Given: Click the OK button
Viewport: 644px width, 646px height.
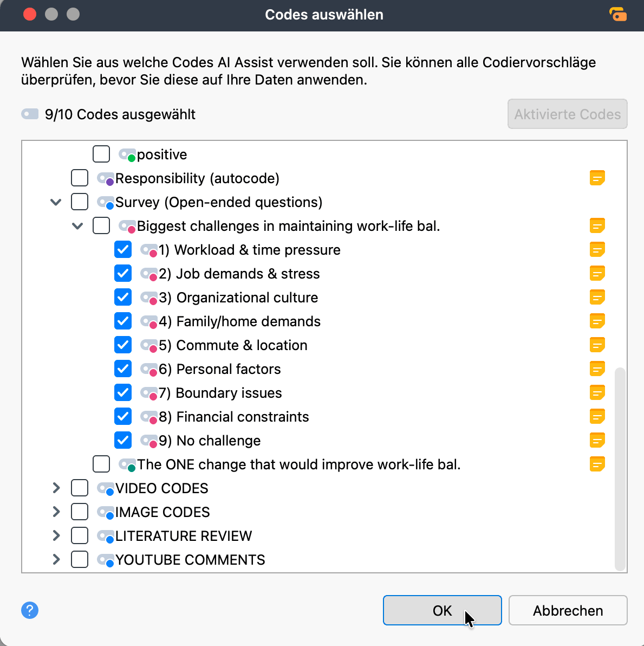Looking at the screenshot, I should click(x=442, y=610).
